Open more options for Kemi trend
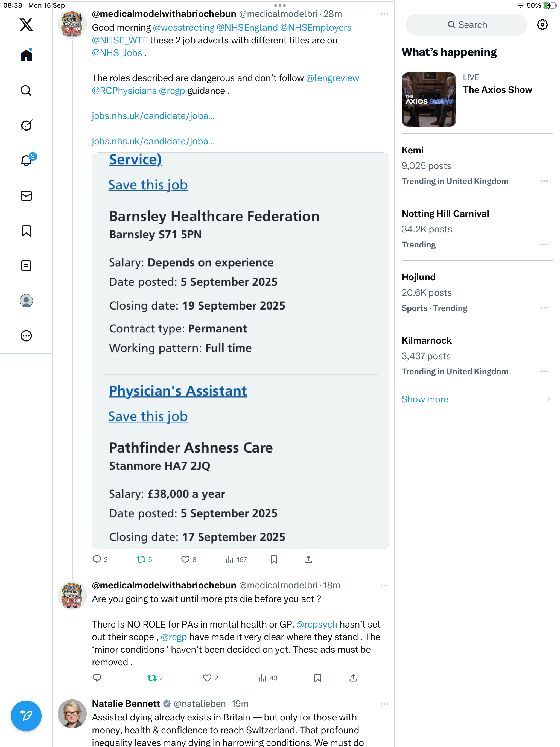Viewport: 560px width, 747px height. coord(544,181)
